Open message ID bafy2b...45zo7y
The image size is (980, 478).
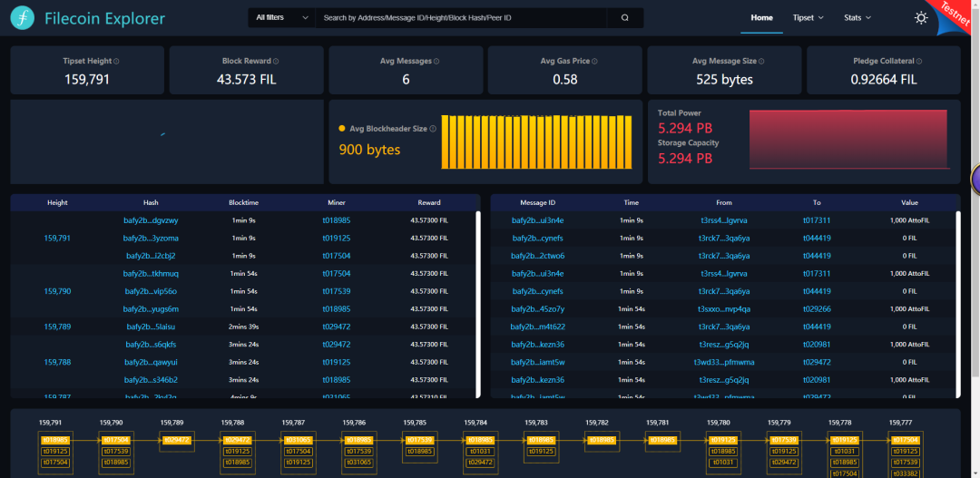pos(537,308)
